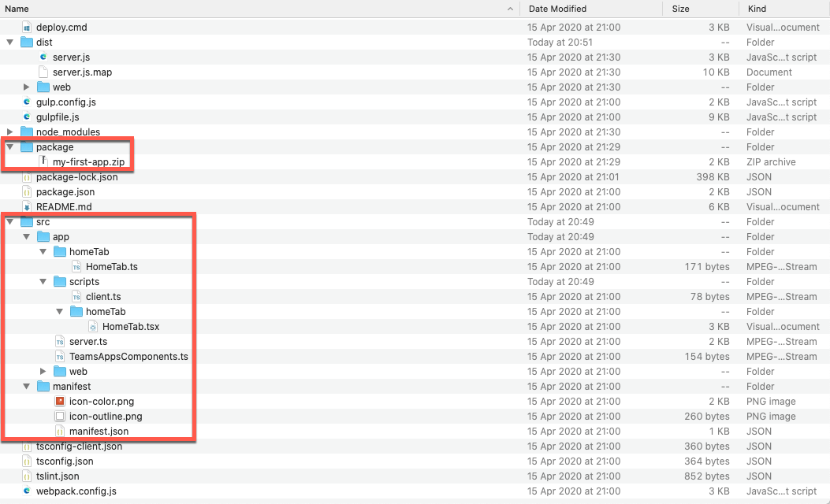Viewport: 830px width, 504px height.
Task: Expand the node_modules folder triangle
Action: point(9,132)
